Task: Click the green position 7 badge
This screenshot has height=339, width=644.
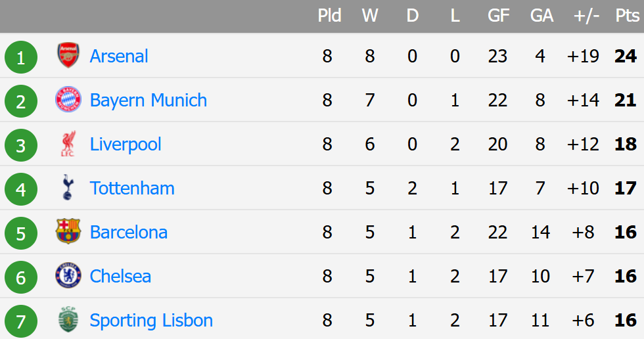Action: pyautogui.click(x=21, y=321)
